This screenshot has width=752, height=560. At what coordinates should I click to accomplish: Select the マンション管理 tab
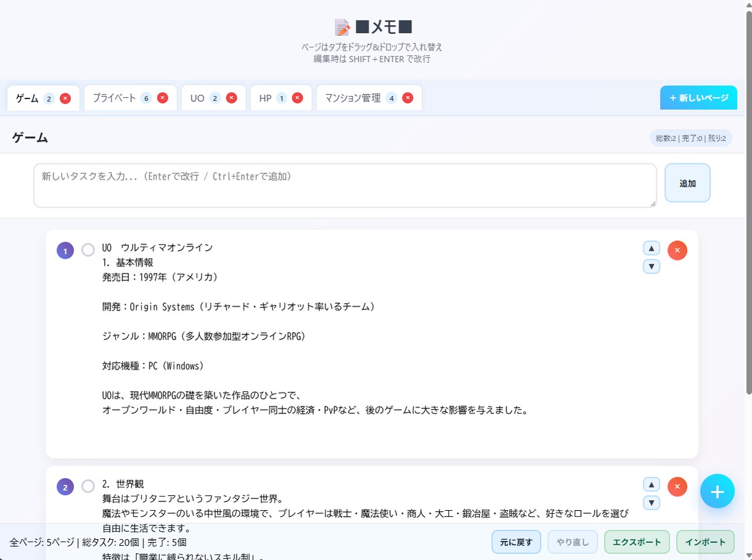pyautogui.click(x=369, y=98)
